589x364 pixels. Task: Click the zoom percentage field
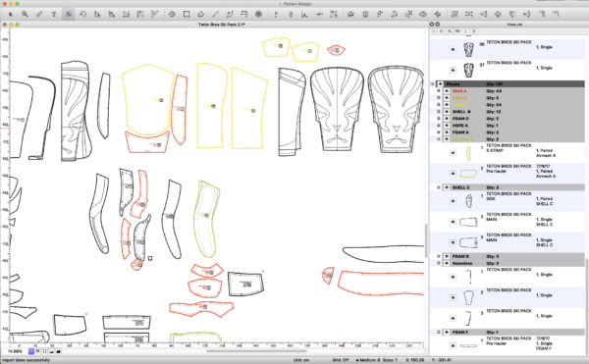tap(15, 351)
